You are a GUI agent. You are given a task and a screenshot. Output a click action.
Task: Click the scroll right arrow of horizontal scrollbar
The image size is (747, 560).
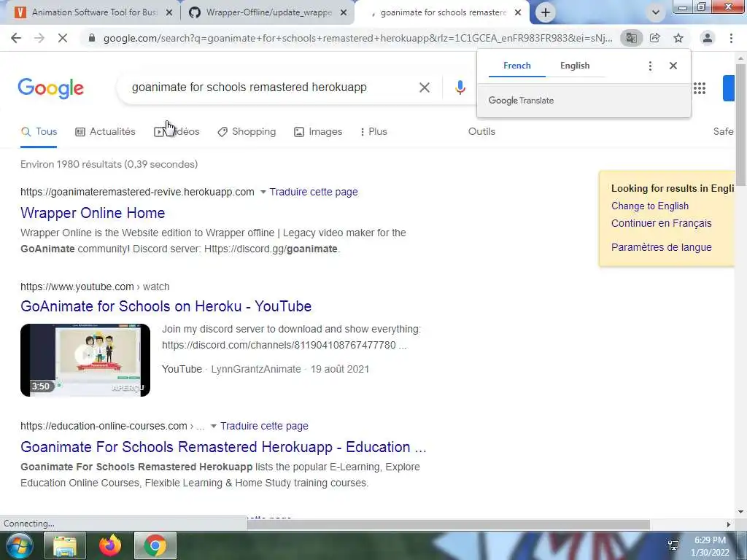[729, 524]
